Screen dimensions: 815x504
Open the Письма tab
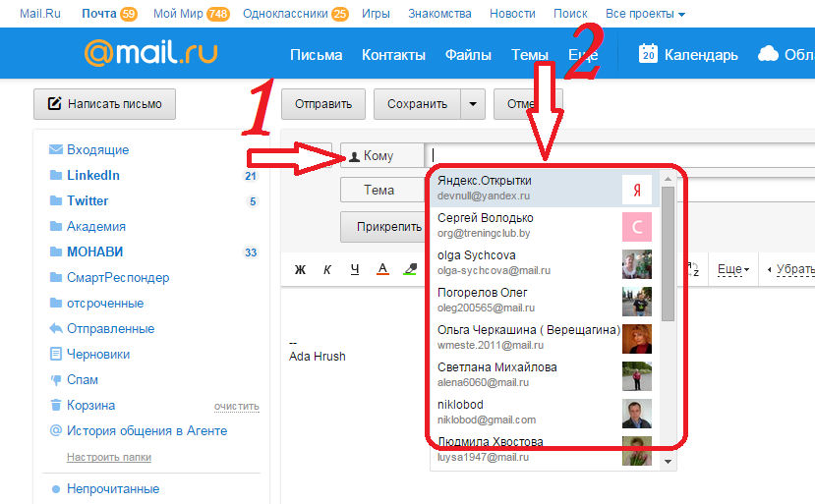click(x=316, y=55)
